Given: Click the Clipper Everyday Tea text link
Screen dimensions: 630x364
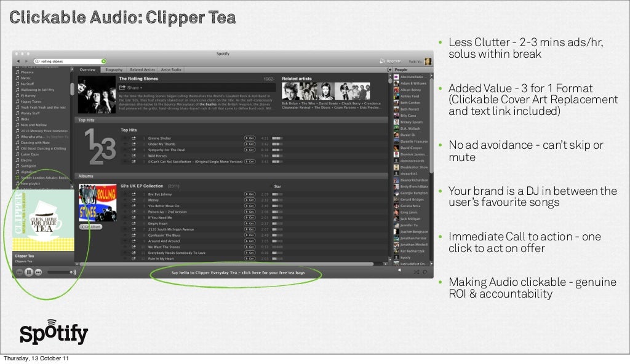Looking at the screenshot, I should (238, 272).
